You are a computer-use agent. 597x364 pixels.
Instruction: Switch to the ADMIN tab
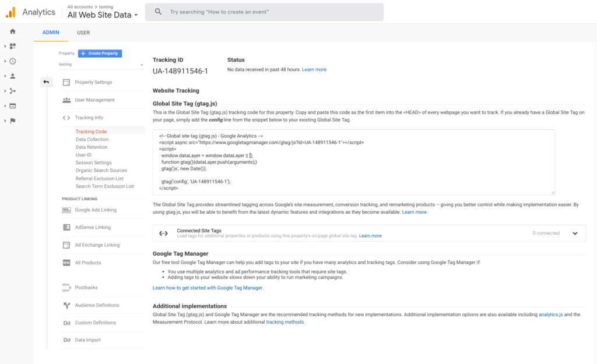coord(51,33)
